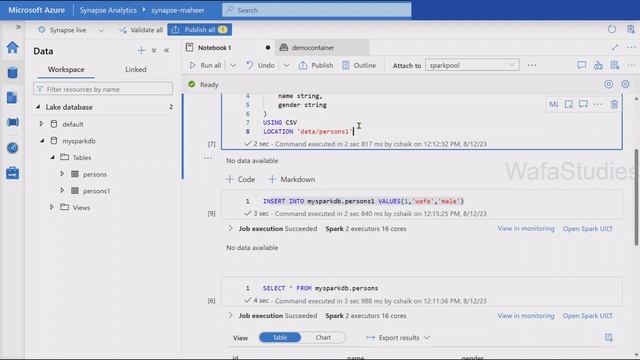Collapse the Lake database section
This screenshot has width=640, height=360.
pos(38,107)
